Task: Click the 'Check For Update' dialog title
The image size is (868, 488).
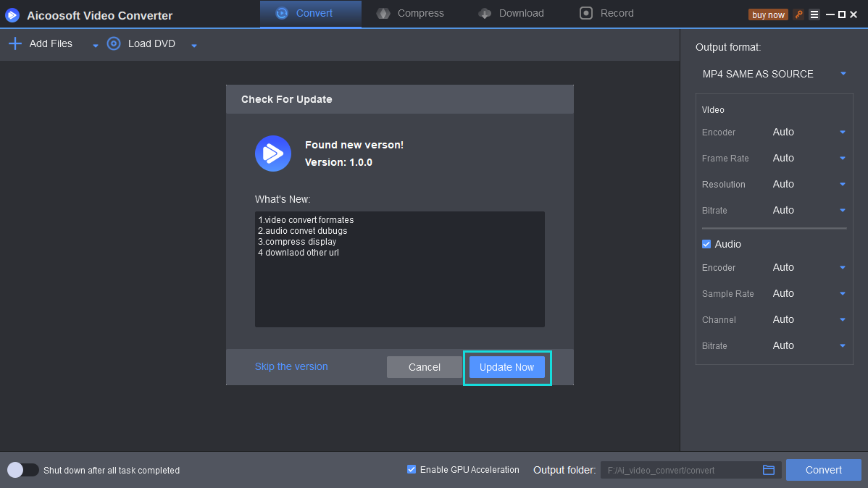Action: 287,99
